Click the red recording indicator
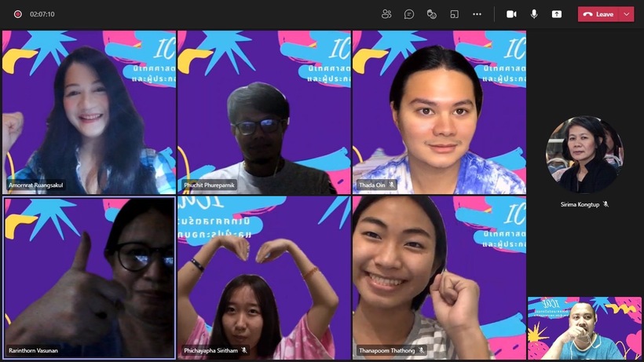 tap(17, 14)
